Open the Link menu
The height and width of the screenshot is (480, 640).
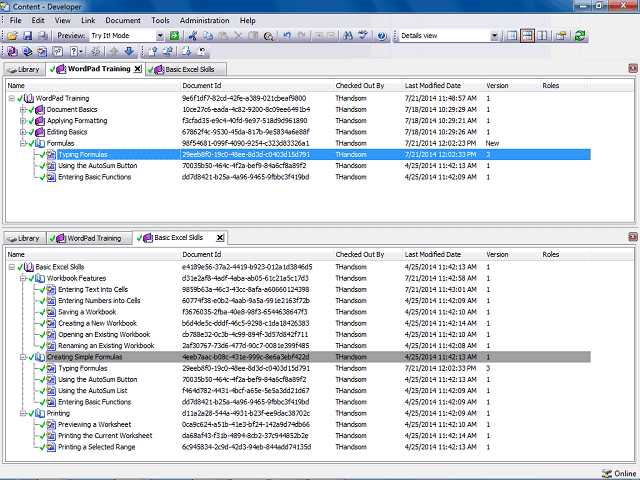tap(88, 20)
